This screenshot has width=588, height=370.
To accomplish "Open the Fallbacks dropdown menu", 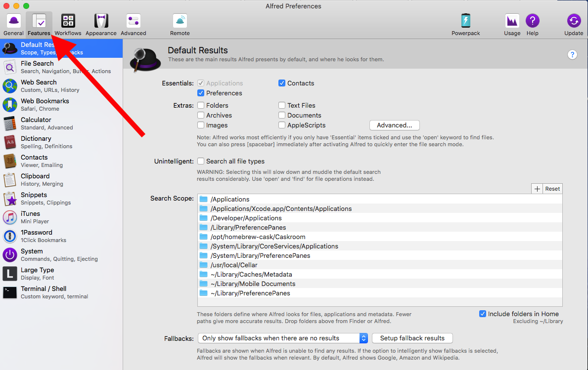I will 283,338.
